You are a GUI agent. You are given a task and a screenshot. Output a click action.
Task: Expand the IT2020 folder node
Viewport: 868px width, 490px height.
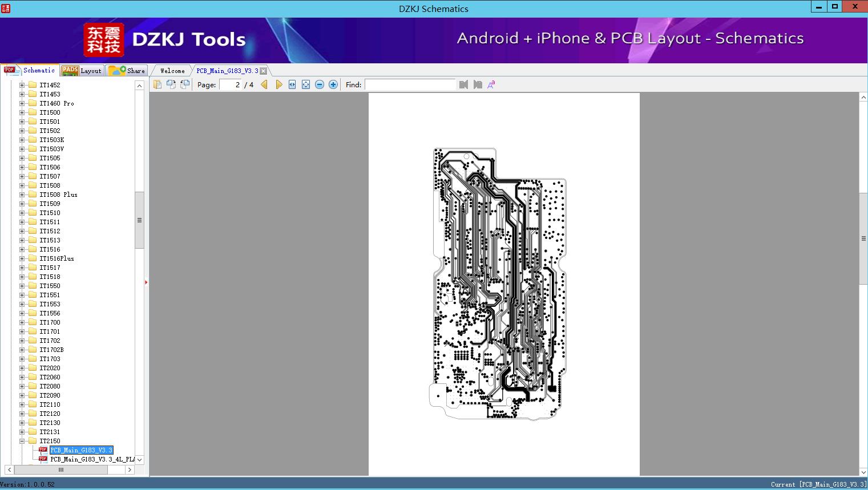point(22,368)
